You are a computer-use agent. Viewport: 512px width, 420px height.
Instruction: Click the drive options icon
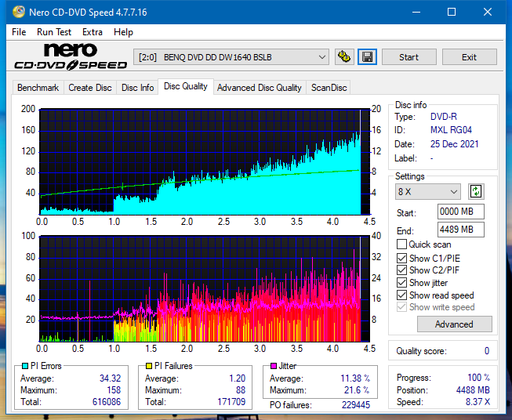coord(344,57)
